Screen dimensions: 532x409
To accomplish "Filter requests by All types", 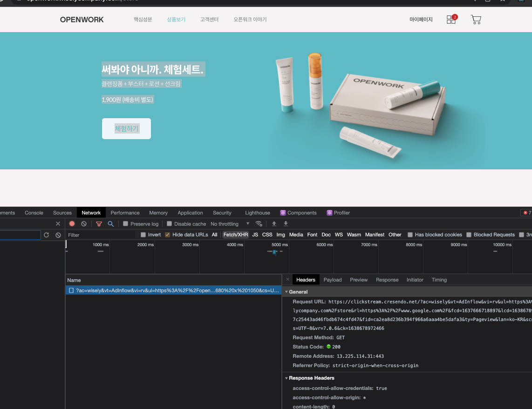I will pos(214,235).
